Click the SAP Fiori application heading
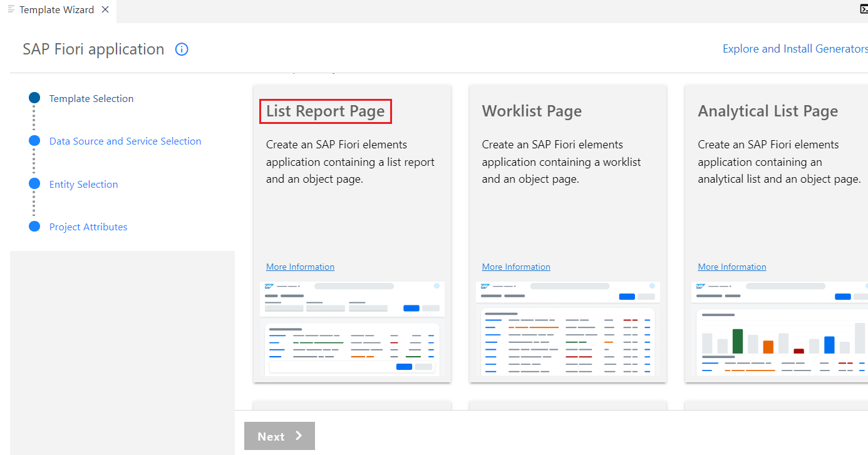Image resolution: width=868 pixels, height=455 pixels. tap(93, 49)
